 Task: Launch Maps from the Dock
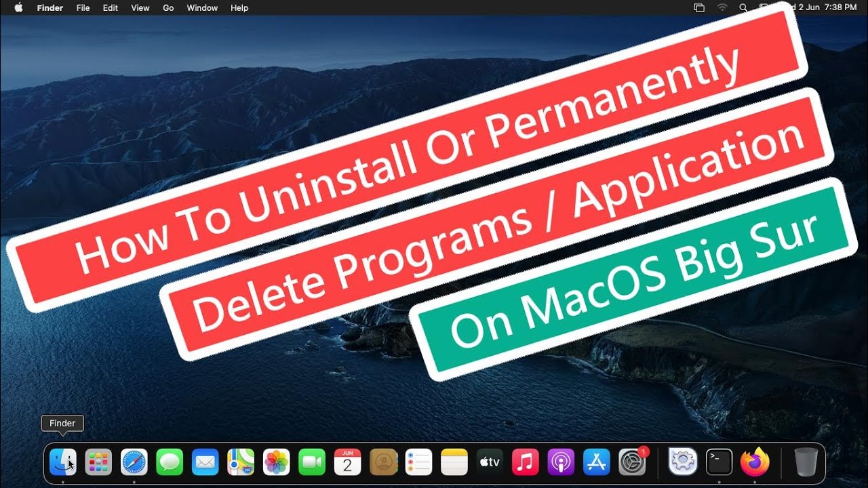[241, 462]
